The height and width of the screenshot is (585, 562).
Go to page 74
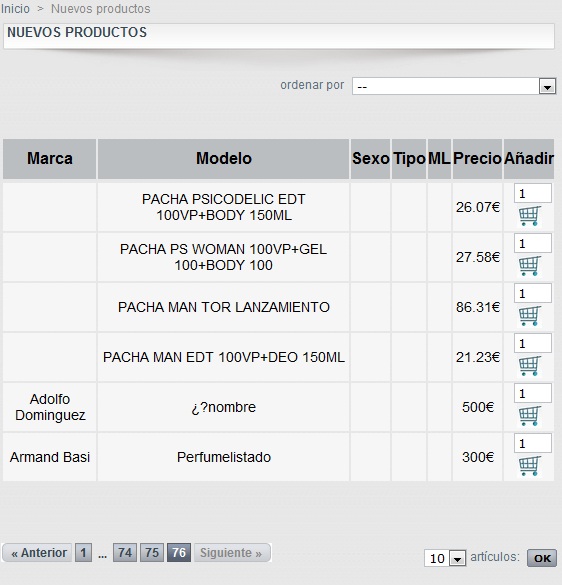pos(125,553)
